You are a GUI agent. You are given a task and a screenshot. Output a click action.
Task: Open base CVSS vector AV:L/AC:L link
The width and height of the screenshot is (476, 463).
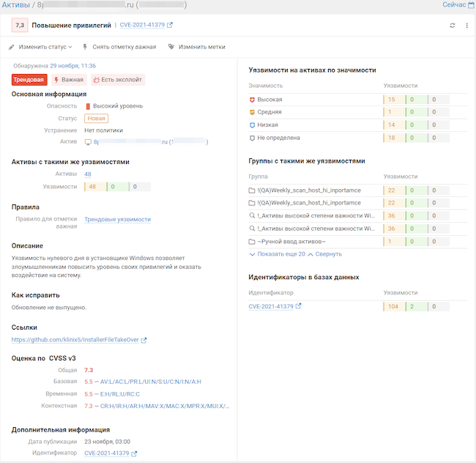[151, 382]
